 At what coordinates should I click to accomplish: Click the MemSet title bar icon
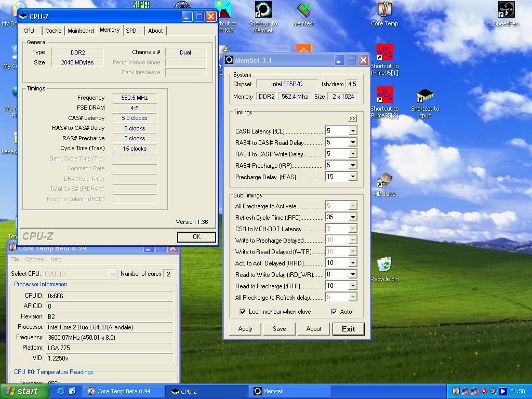click(x=229, y=60)
